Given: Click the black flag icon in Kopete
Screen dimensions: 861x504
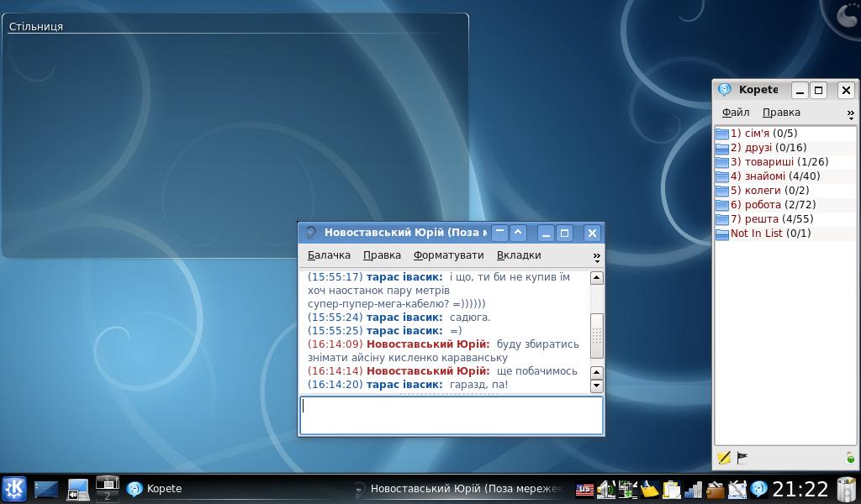Looking at the screenshot, I should (x=742, y=457).
